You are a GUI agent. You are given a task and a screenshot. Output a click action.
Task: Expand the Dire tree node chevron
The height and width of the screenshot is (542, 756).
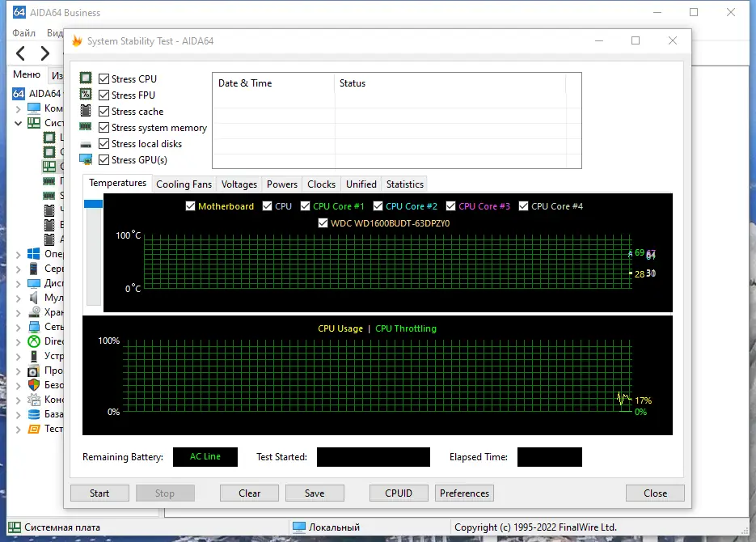[19, 341]
